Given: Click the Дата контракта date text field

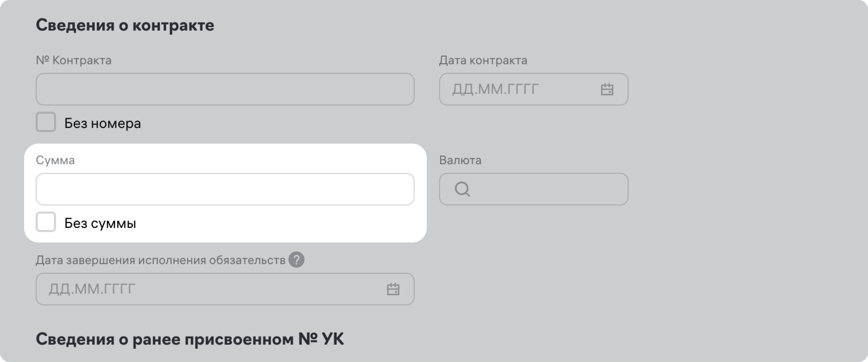Looking at the screenshot, I should pos(519,89).
